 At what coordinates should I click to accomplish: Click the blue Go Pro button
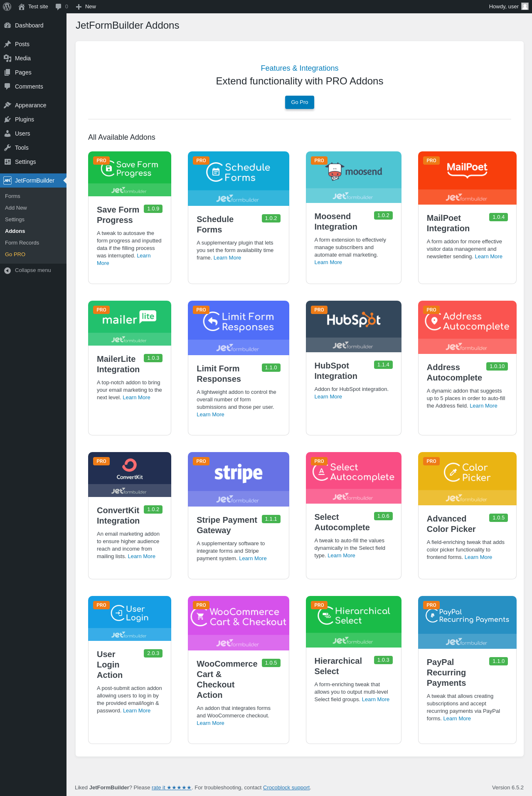(x=300, y=102)
